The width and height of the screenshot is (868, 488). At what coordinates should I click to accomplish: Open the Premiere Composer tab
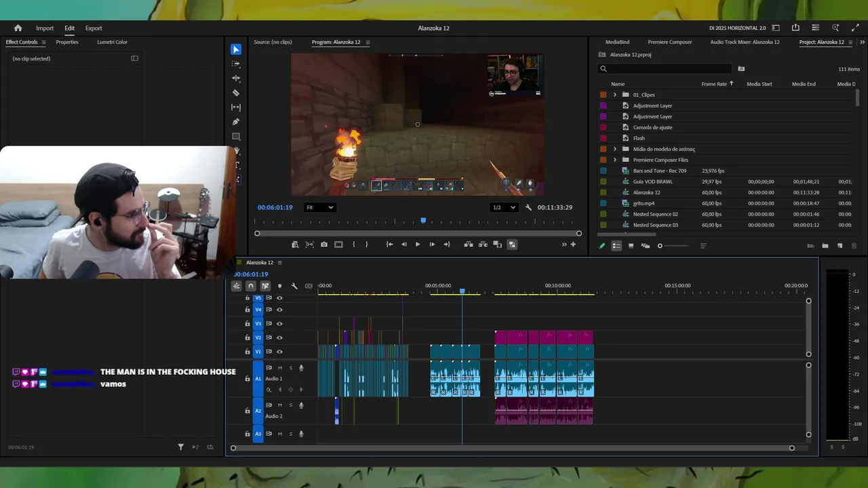(670, 42)
